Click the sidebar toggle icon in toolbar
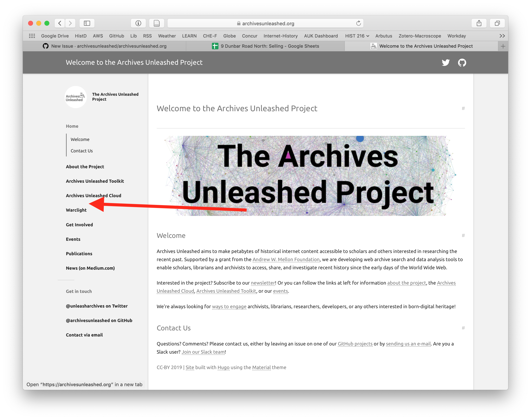531x420 pixels. pos(88,23)
